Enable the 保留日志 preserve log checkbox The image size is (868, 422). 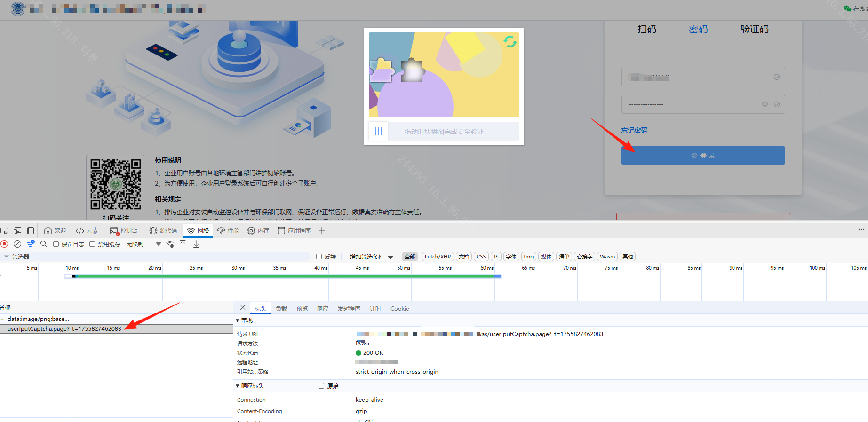pyautogui.click(x=56, y=244)
